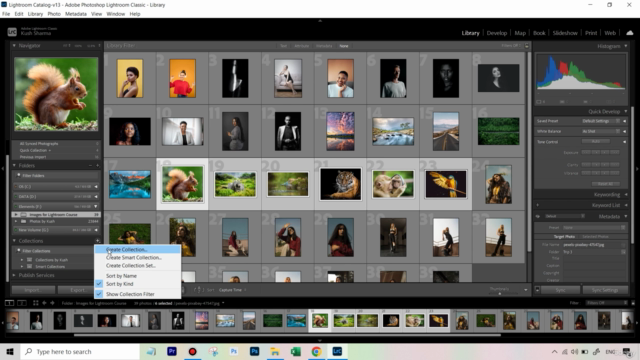Viewport: 640px width, 360px height.
Task: Open the Metadata menu in menu bar
Action: 76,14
